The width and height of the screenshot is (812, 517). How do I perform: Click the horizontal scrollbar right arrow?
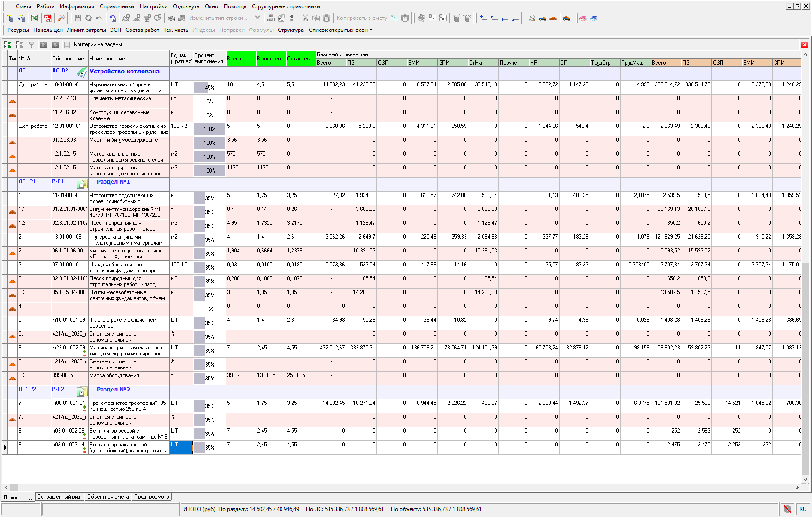798,487
